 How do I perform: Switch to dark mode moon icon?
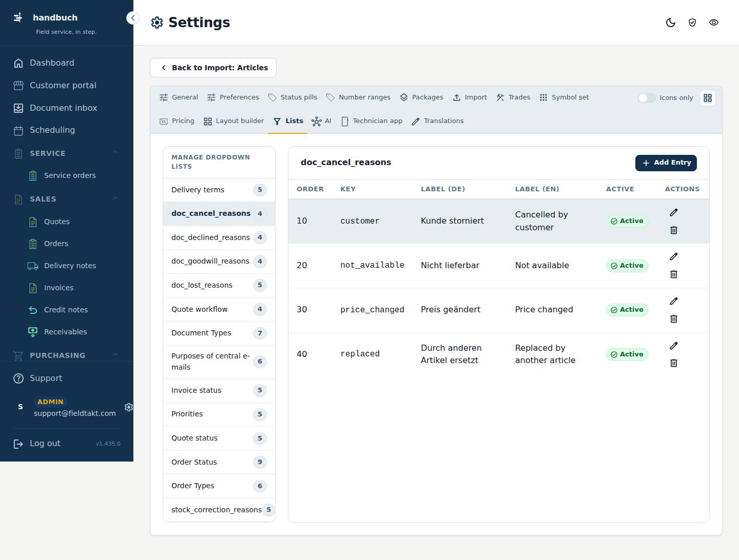coord(671,23)
